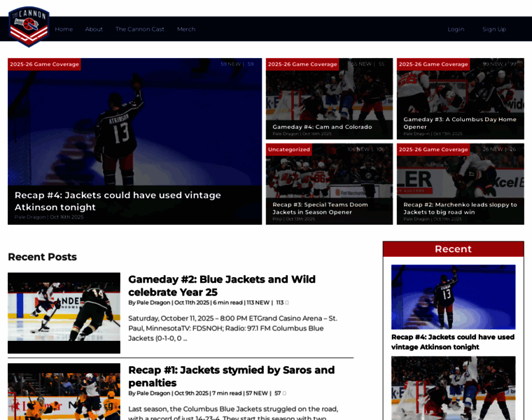The image size is (532, 420).
Task: Click the Login link
Action: coord(456,29)
